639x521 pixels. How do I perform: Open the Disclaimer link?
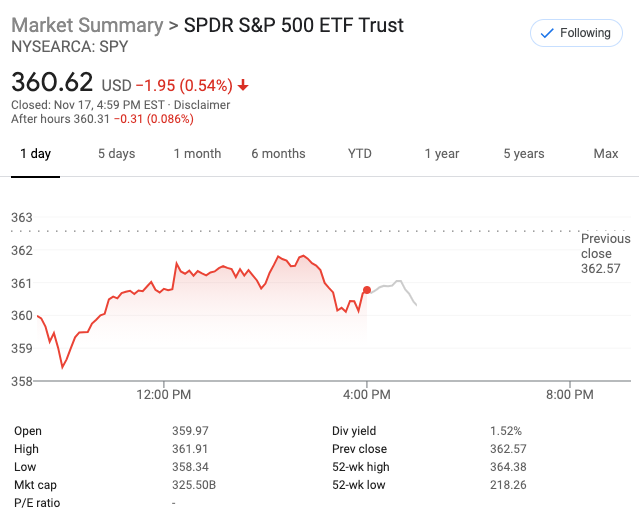coord(203,105)
